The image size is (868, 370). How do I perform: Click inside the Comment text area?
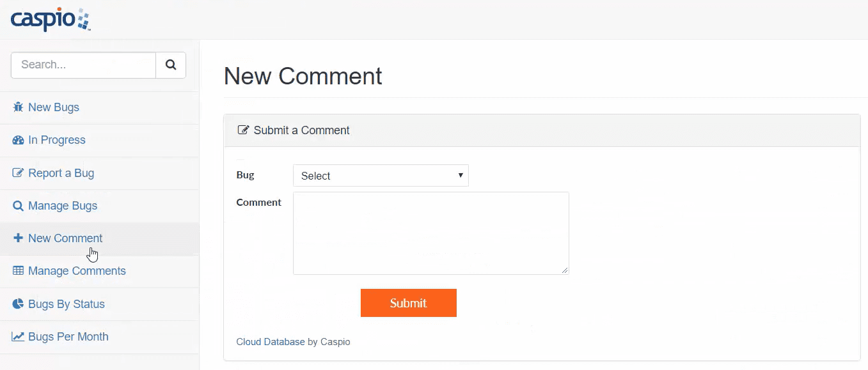tap(430, 233)
